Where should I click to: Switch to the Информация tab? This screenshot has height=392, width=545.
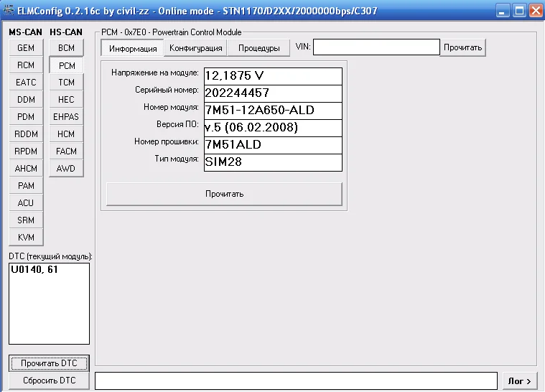[133, 48]
